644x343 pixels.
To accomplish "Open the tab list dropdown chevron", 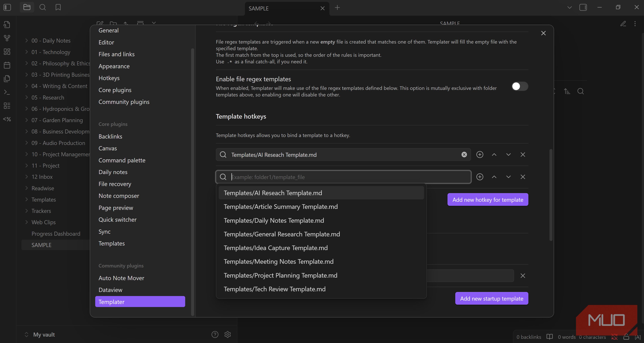I will pyautogui.click(x=569, y=7).
